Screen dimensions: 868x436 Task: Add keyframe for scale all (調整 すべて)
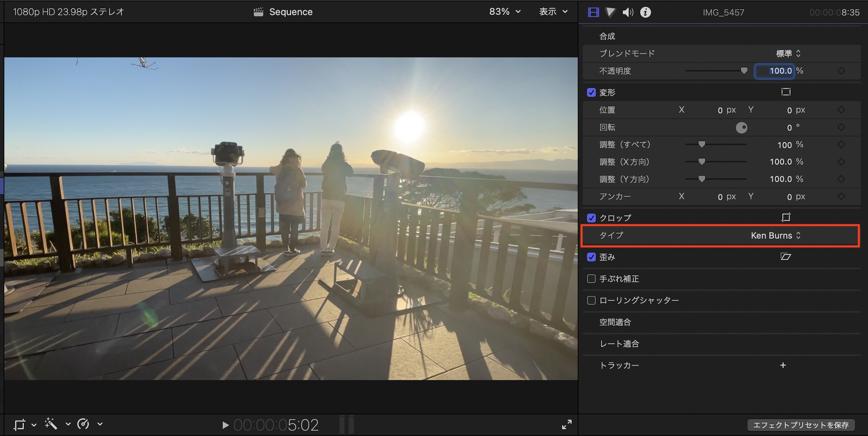[841, 144]
